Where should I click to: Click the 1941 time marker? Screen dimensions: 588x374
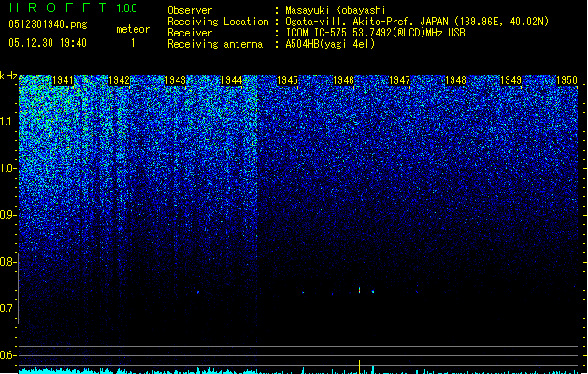tap(63, 80)
